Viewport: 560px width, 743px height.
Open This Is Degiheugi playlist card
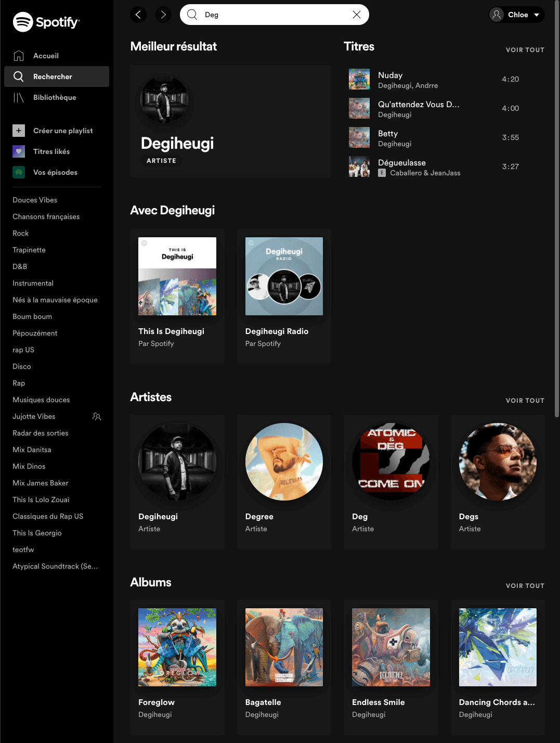point(177,297)
